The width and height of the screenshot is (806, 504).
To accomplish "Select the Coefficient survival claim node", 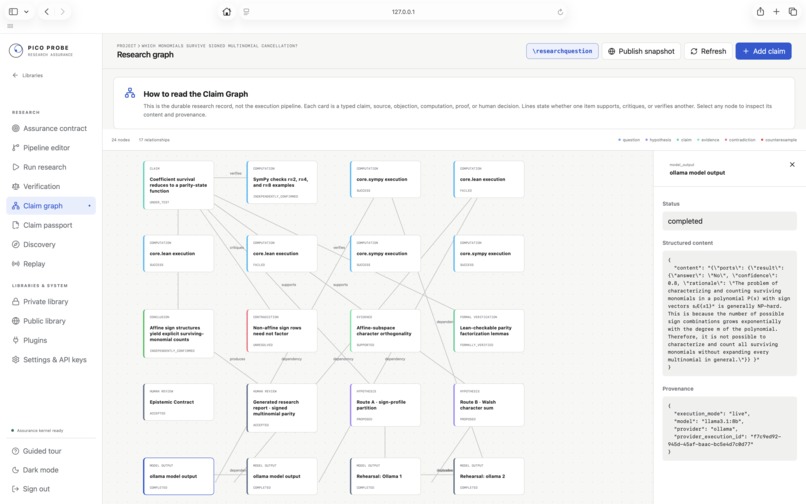I will [x=178, y=185].
